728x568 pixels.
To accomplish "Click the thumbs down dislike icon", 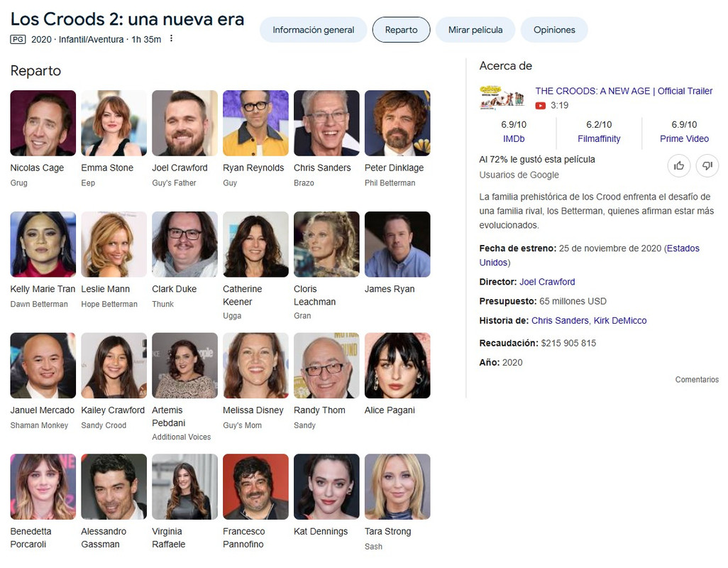I will coord(707,165).
